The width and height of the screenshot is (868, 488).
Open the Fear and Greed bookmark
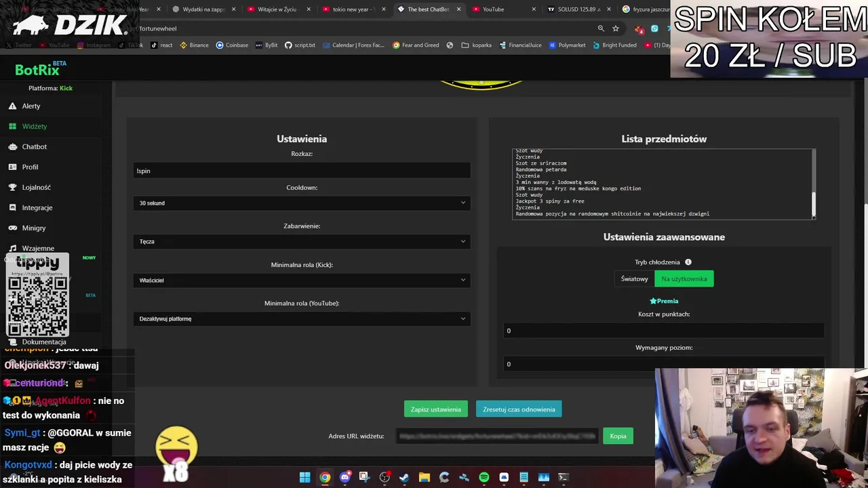415,45
